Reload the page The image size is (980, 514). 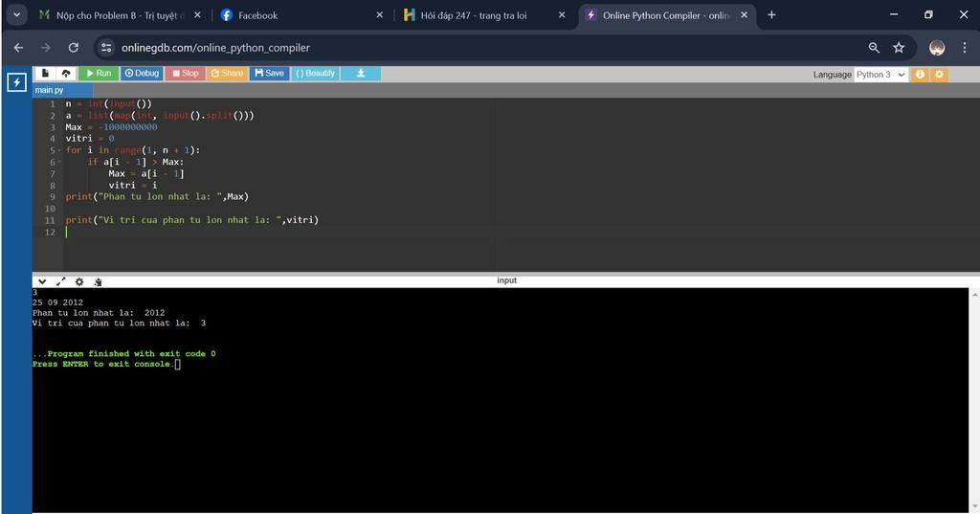click(x=73, y=48)
